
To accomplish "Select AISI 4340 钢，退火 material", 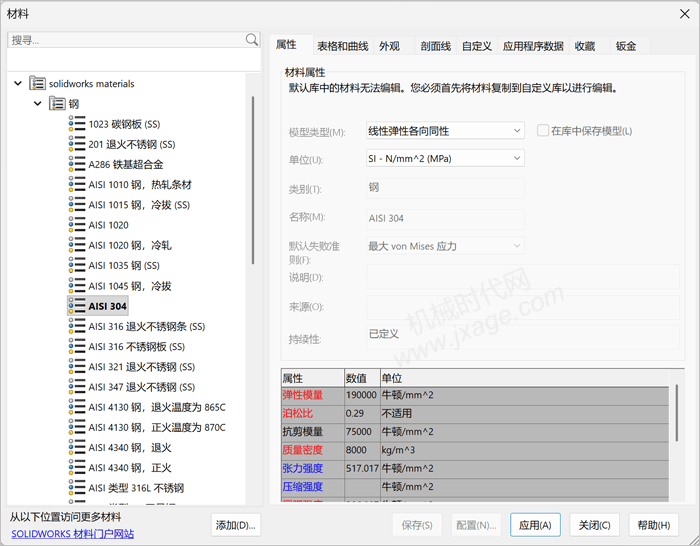I will pyautogui.click(x=130, y=447).
